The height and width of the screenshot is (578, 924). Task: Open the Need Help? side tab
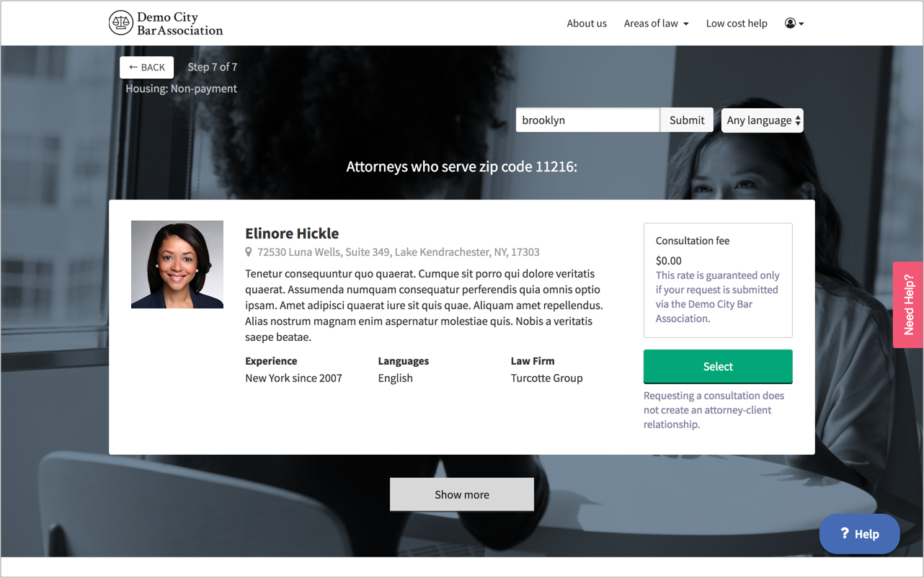[908, 305]
